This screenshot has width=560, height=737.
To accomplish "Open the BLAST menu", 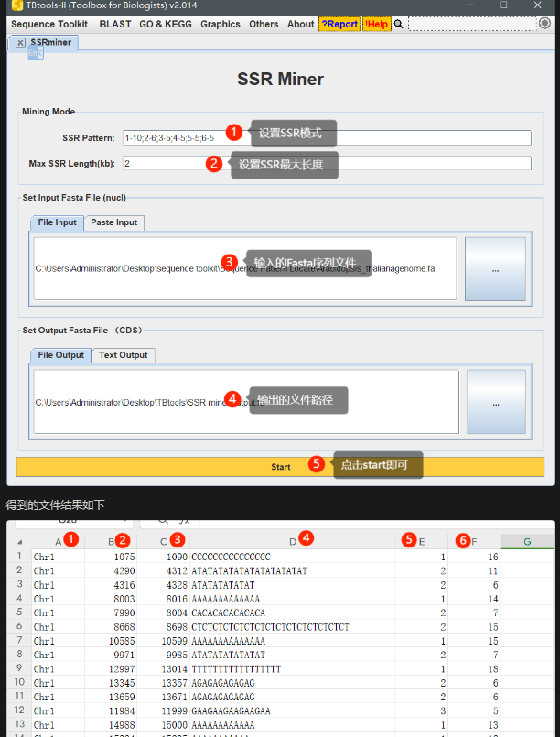I will tap(115, 24).
